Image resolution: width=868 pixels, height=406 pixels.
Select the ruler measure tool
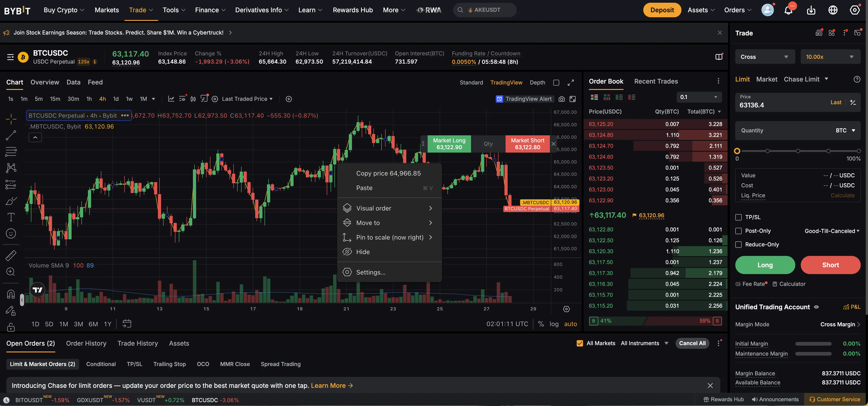11,255
